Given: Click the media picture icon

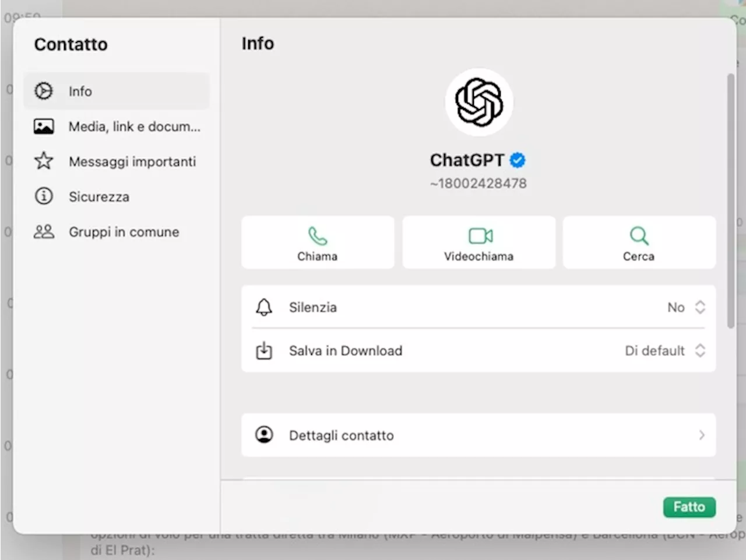Looking at the screenshot, I should coord(44,126).
